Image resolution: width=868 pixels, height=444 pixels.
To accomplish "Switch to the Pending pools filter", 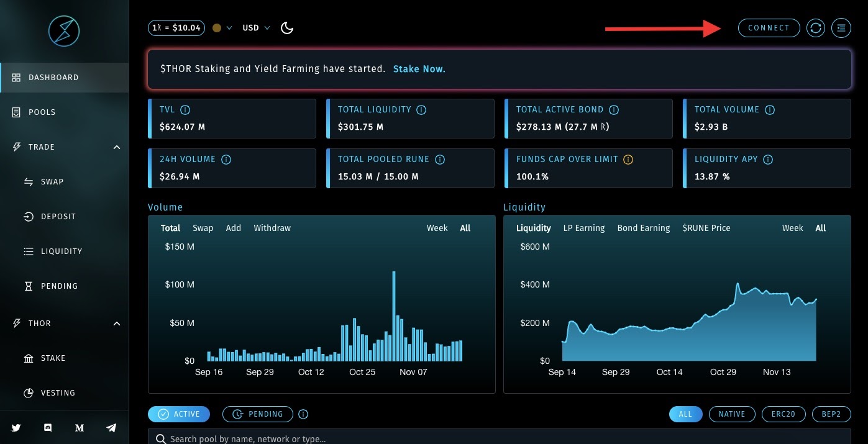I will pos(257,414).
